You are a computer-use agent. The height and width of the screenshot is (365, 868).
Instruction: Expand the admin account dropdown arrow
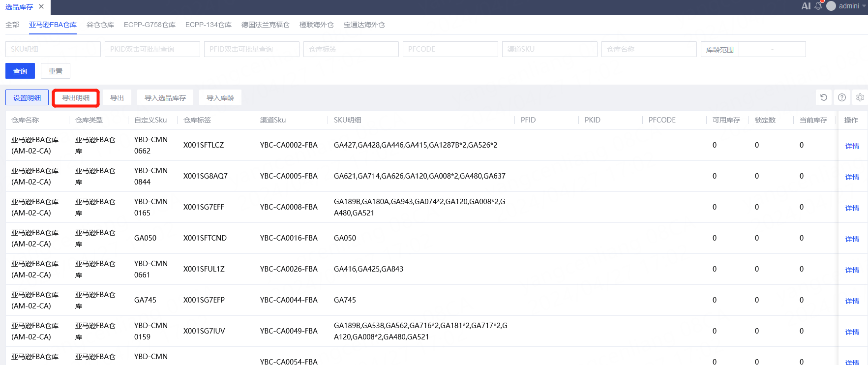tap(864, 6)
